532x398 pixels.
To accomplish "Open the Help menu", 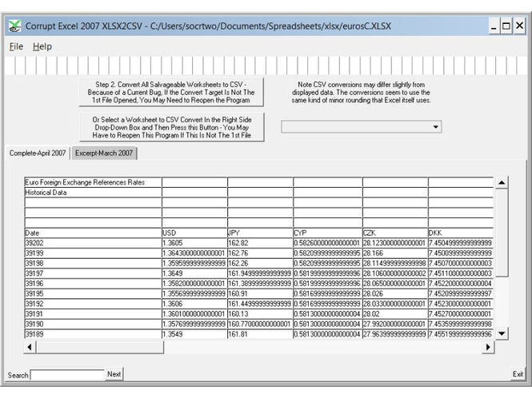I will tap(42, 46).
